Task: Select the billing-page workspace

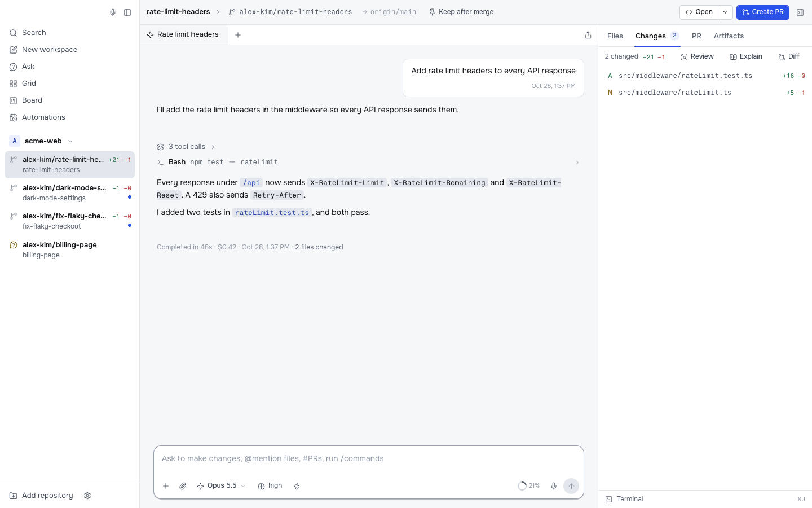Action: 69,249
